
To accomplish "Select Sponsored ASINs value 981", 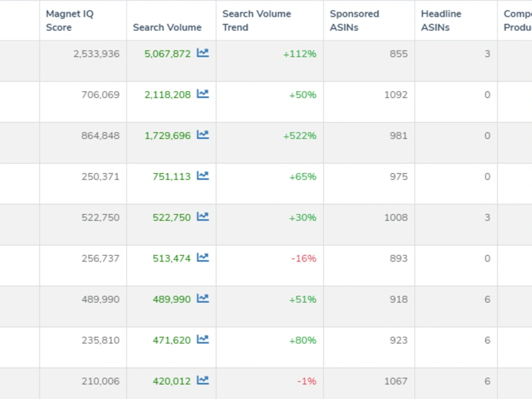I will tap(398, 136).
